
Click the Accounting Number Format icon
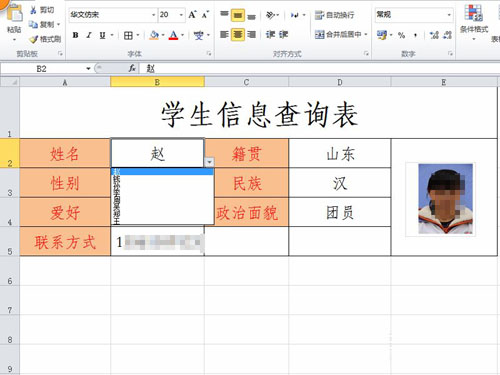(382, 35)
